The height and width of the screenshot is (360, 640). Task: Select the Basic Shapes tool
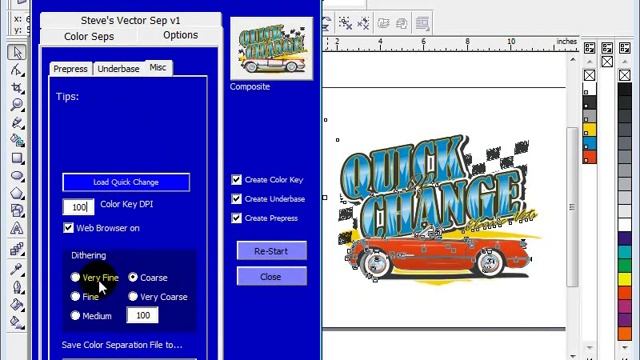(17, 211)
